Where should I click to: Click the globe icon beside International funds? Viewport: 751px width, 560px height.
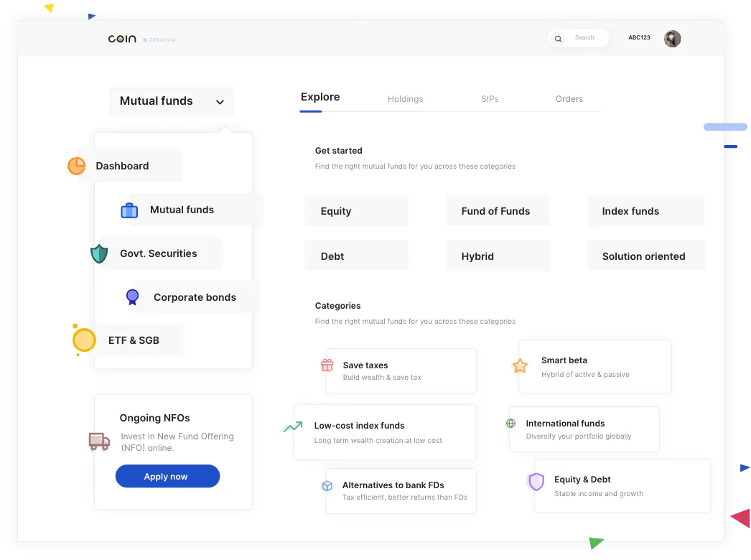coord(511,424)
